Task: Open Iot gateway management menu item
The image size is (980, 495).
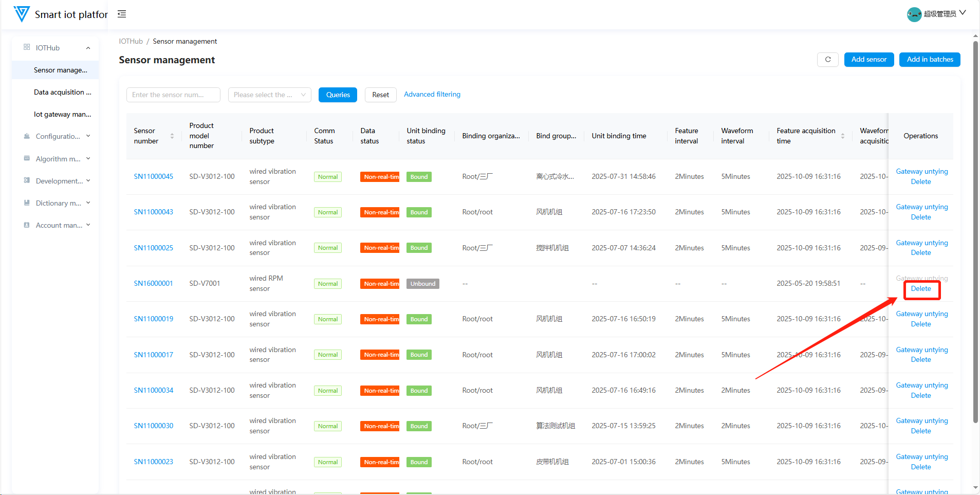Action: (x=62, y=115)
